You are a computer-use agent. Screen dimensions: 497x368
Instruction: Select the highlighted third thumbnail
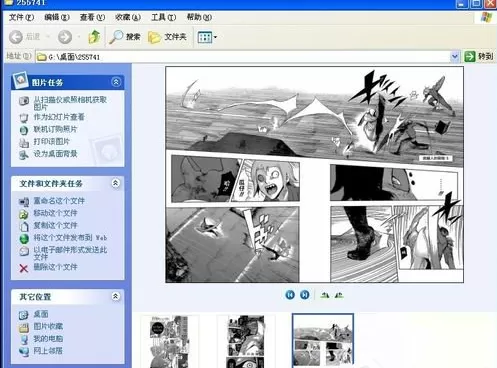click(323, 341)
